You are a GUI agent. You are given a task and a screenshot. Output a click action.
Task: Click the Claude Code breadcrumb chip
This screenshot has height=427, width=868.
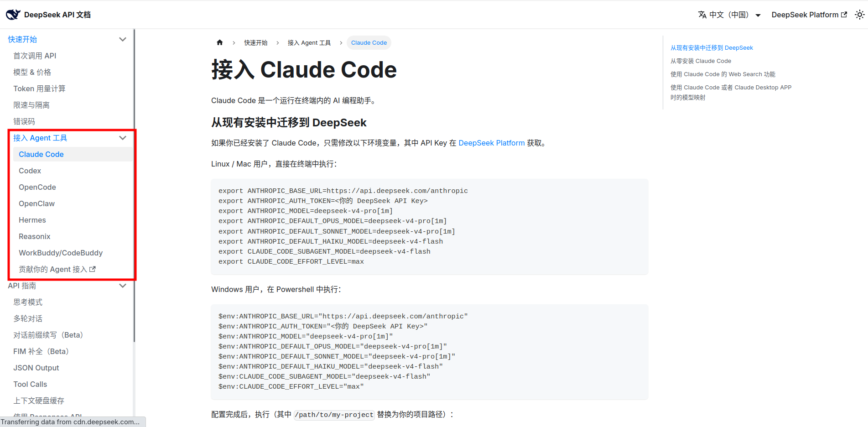point(369,43)
